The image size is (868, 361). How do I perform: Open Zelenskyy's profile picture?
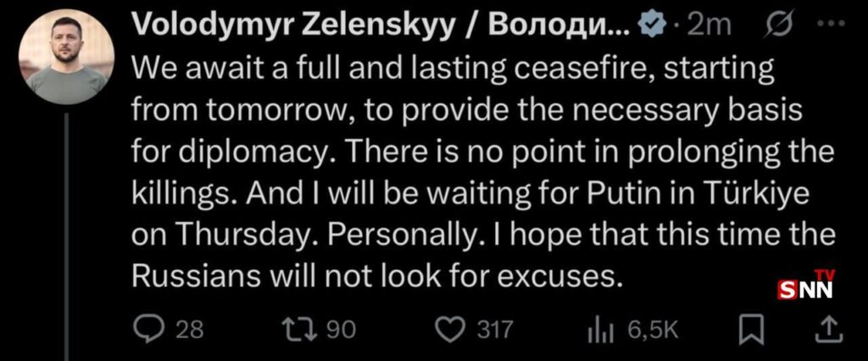66,57
